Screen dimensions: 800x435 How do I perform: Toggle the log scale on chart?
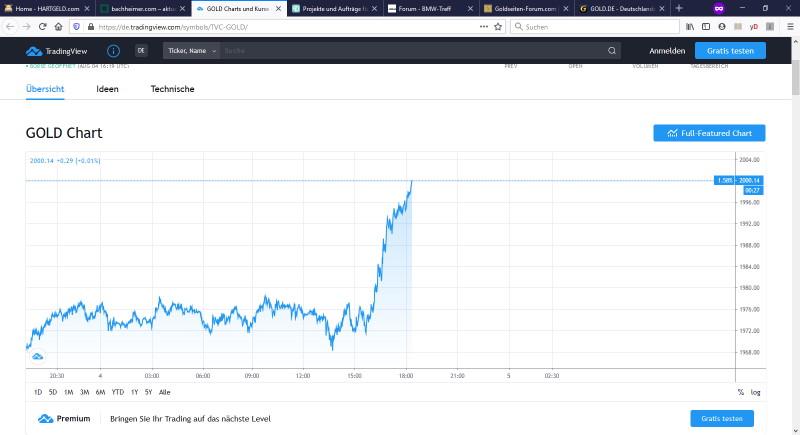(x=755, y=392)
